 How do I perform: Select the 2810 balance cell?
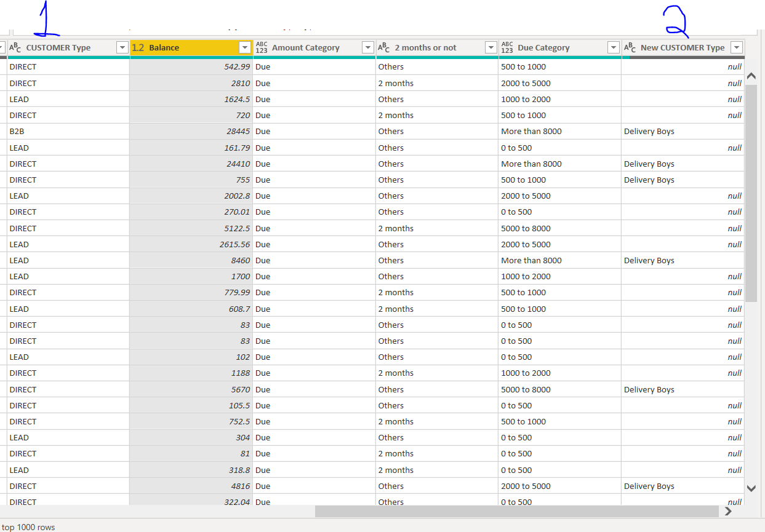(x=191, y=83)
